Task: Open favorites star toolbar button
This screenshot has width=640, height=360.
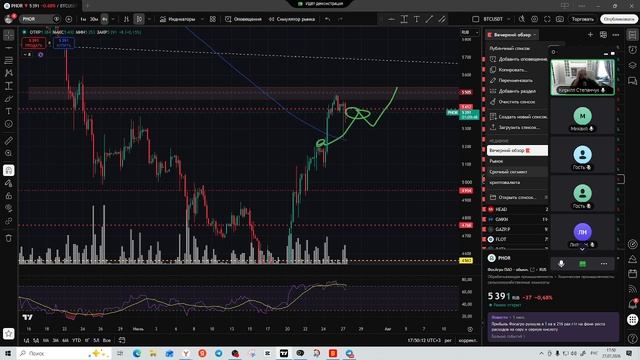Action: (x=9, y=333)
